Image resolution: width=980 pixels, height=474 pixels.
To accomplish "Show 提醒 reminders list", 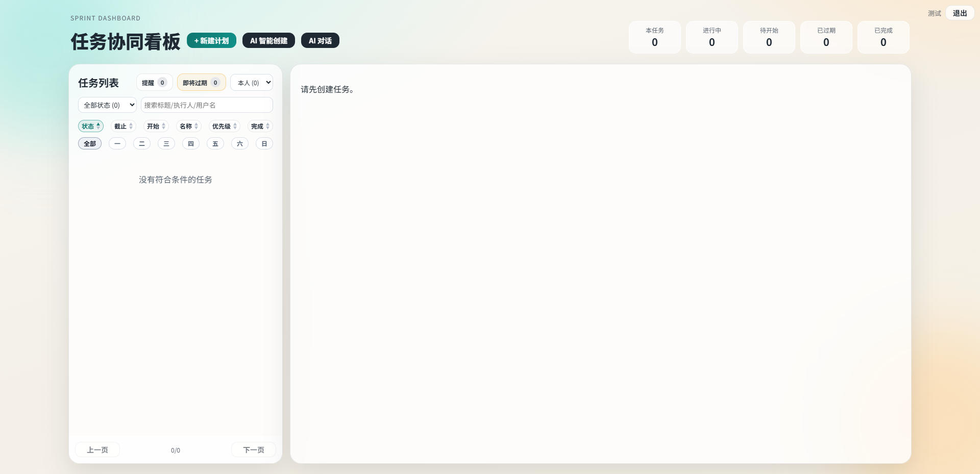I will coord(154,83).
